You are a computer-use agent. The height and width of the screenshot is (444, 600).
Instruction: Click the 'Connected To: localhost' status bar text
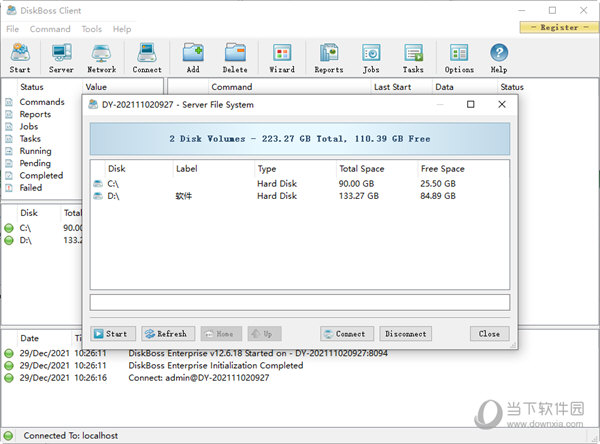(71, 436)
